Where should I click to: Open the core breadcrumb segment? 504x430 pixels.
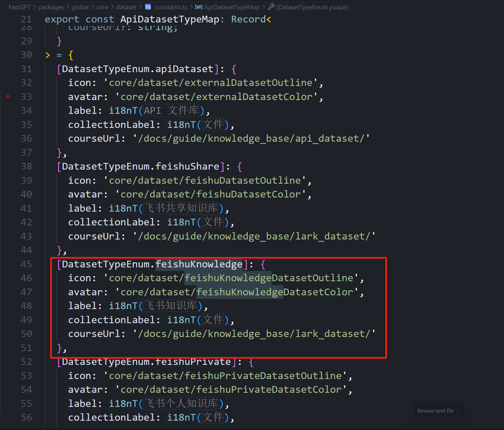[x=102, y=7]
